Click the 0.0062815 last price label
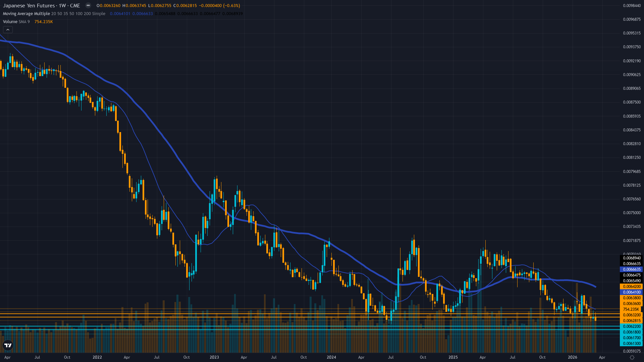This screenshot has height=362, width=644. tap(631, 321)
